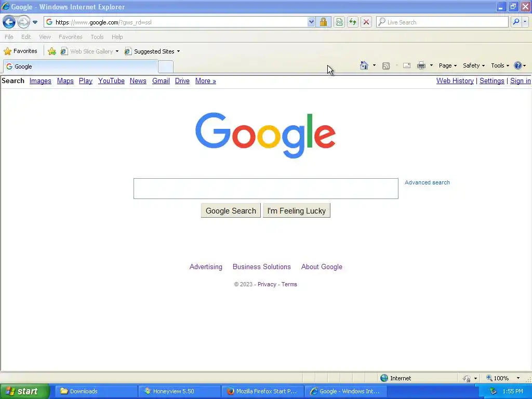Viewport: 532px width, 399px height.
Task: Click the Sign in link
Action: 520,81
